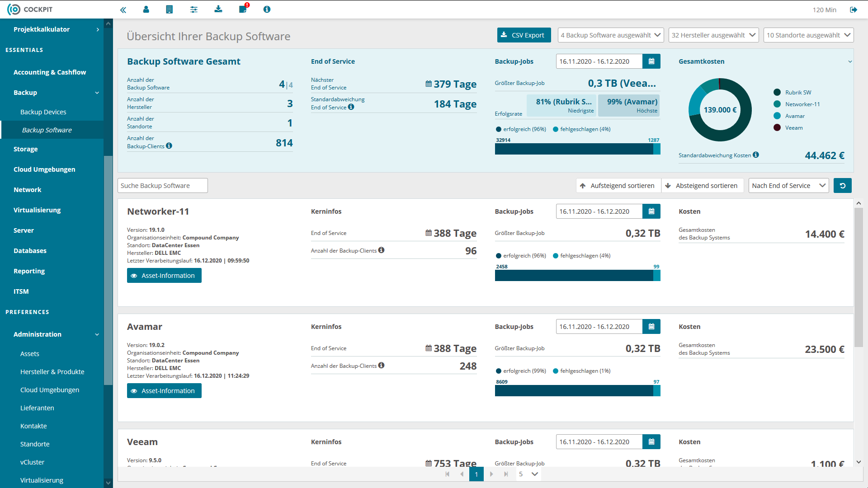
Task: Click Gesamt Backup-Jobs date range field
Action: (599, 61)
